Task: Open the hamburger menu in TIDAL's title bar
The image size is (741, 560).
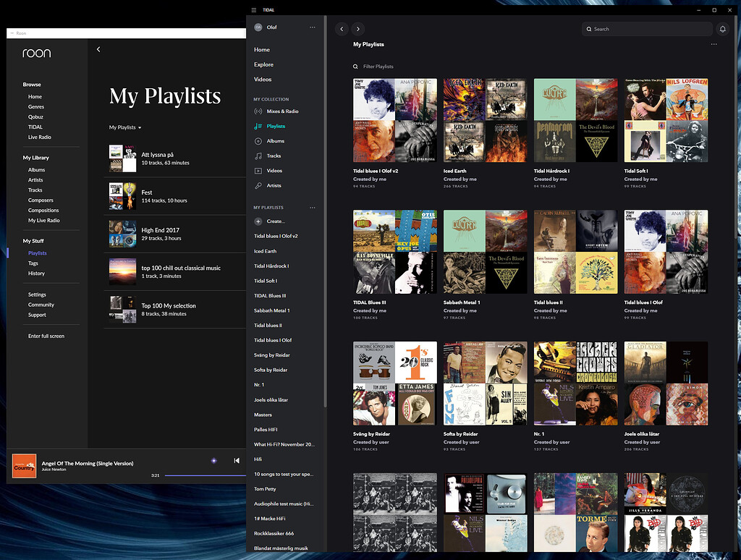Action: click(x=255, y=9)
